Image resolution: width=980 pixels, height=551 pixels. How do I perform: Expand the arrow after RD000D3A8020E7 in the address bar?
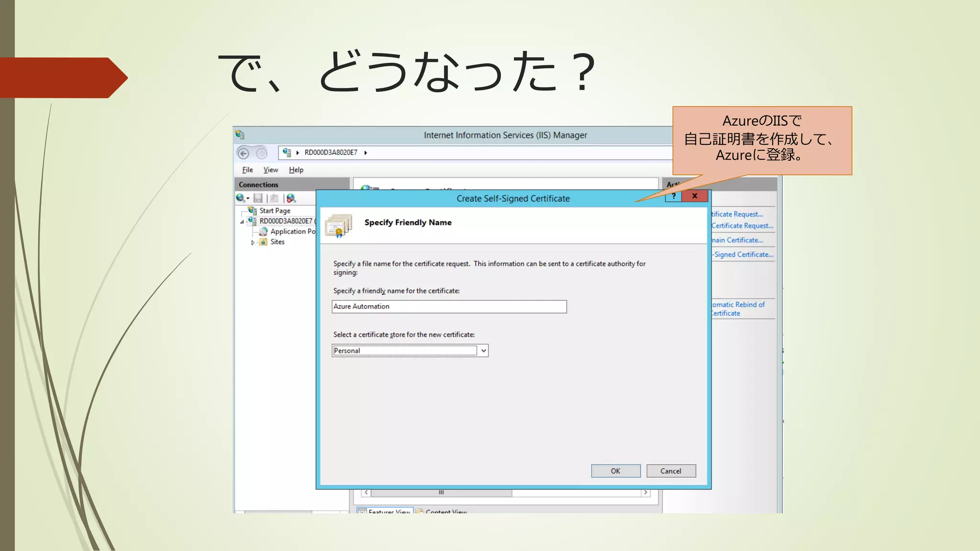tap(366, 153)
